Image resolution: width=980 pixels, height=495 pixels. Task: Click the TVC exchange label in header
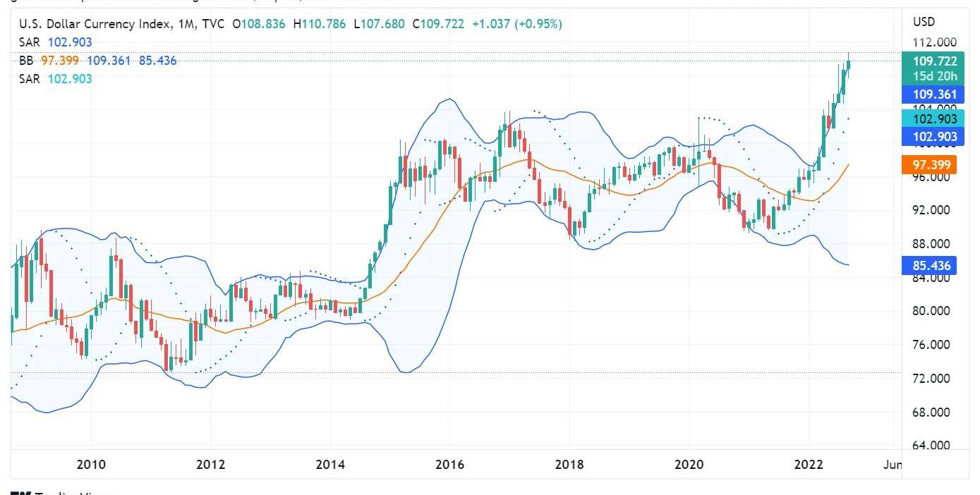point(214,24)
